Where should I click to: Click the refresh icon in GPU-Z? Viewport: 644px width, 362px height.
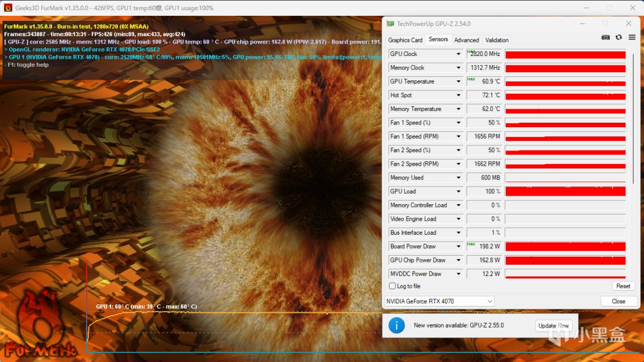pyautogui.click(x=619, y=37)
